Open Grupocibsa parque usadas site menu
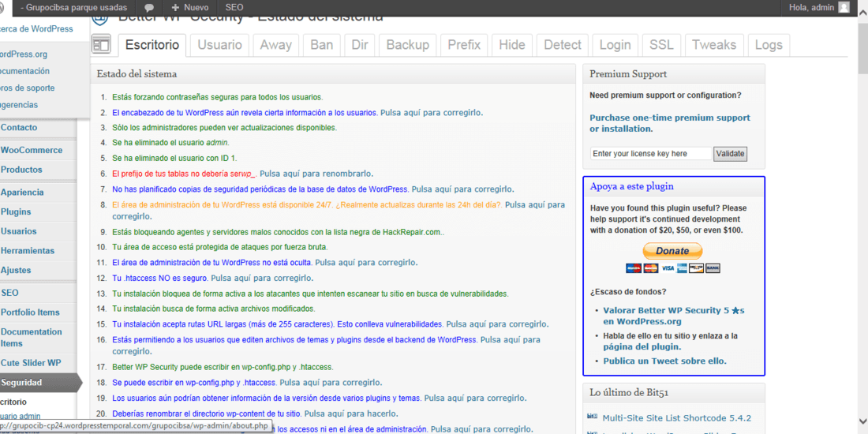This screenshot has height=434, width=868. 73,8
